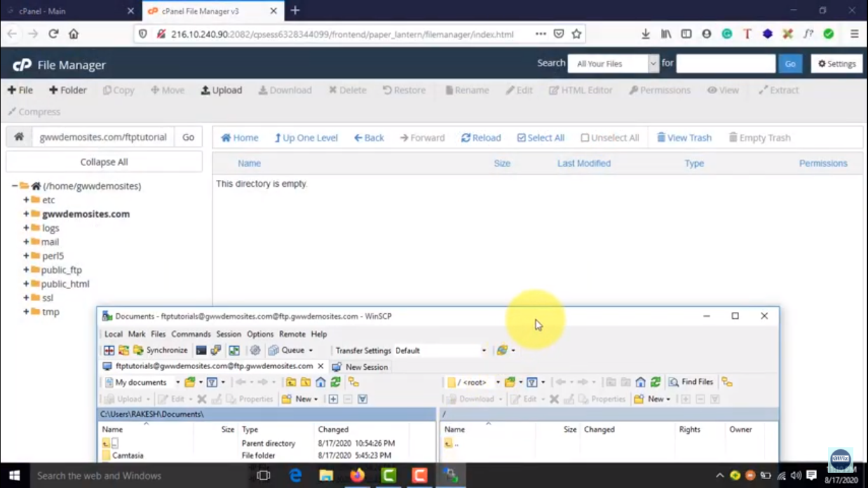Click Windows Start button
This screenshot has width=868, height=488.
click(x=14, y=475)
